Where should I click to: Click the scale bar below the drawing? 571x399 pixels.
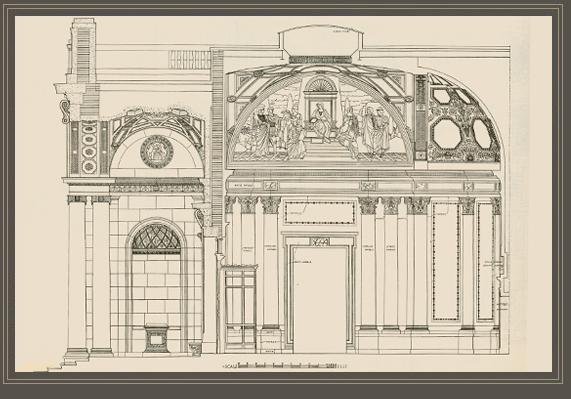[284, 366]
